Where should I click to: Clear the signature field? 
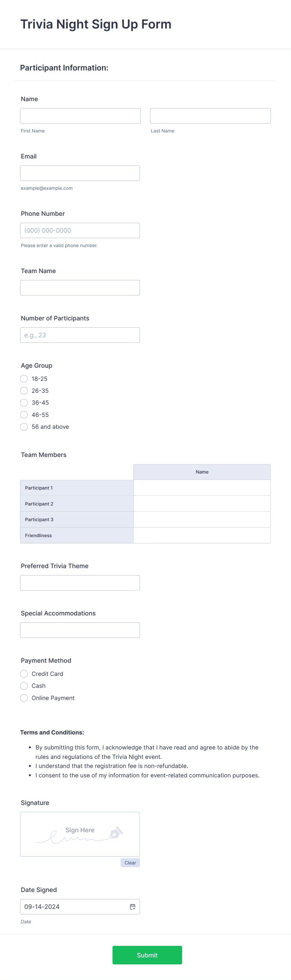(x=130, y=863)
